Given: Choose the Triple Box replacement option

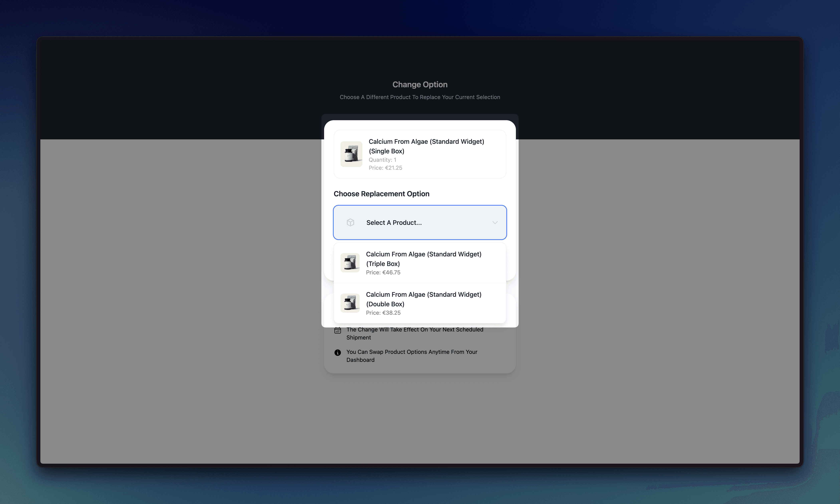Looking at the screenshot, I should point(423,259).
